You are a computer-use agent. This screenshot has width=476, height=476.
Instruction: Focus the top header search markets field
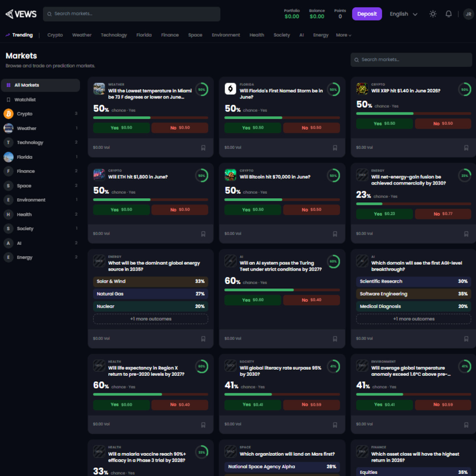[x=131, y=14]
